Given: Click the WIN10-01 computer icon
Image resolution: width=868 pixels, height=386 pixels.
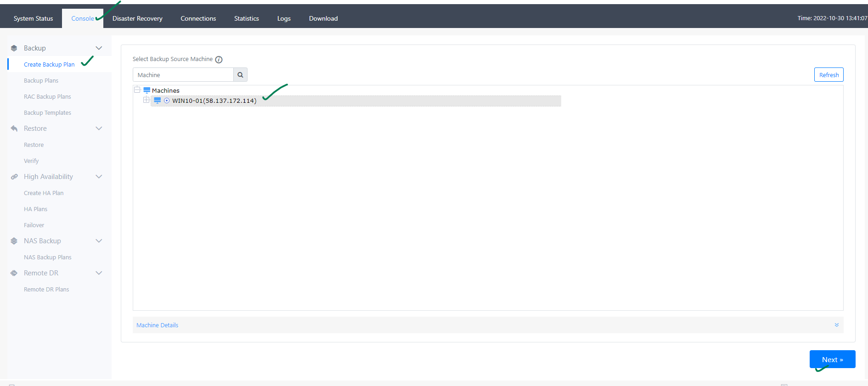Looking at the screenshot, I should (158, 101).
